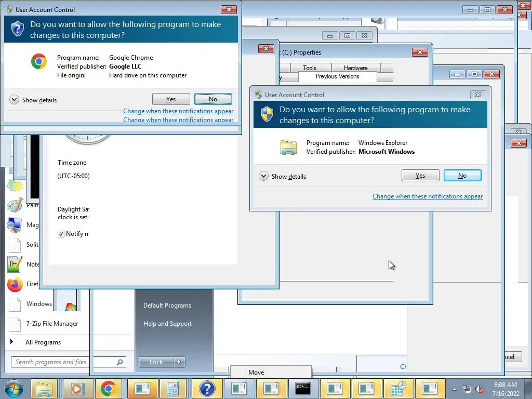Click the (UTC-05:00) time zone text

click(x=74, y=176)
